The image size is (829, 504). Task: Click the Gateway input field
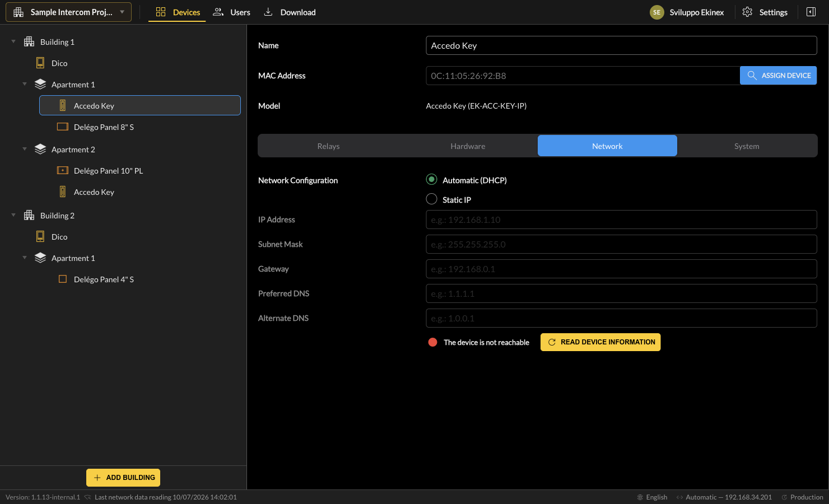click(621, 269)
